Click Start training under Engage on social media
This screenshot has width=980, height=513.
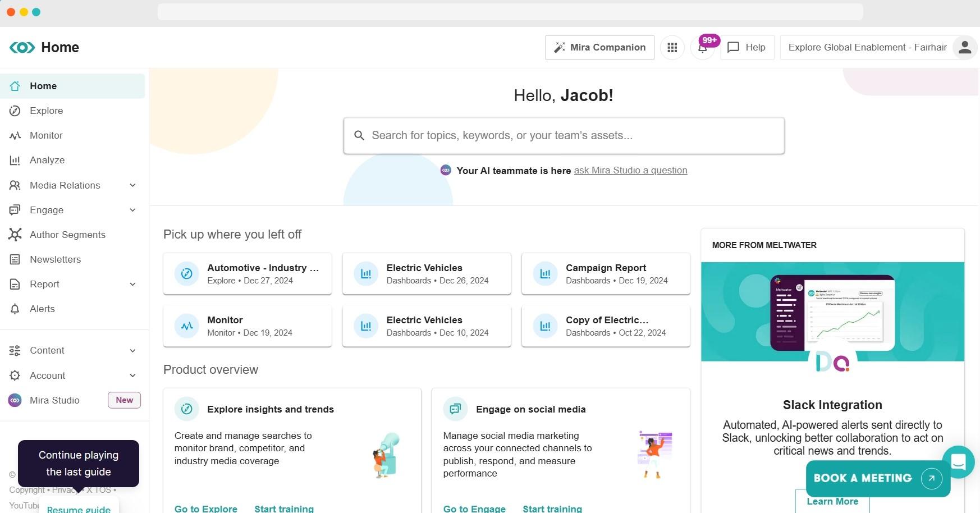[552, 509]
